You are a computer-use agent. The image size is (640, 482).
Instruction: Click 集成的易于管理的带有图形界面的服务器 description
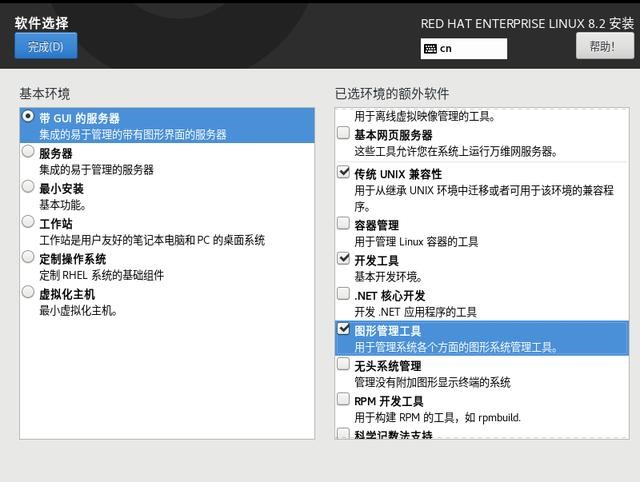pos(133,134)
